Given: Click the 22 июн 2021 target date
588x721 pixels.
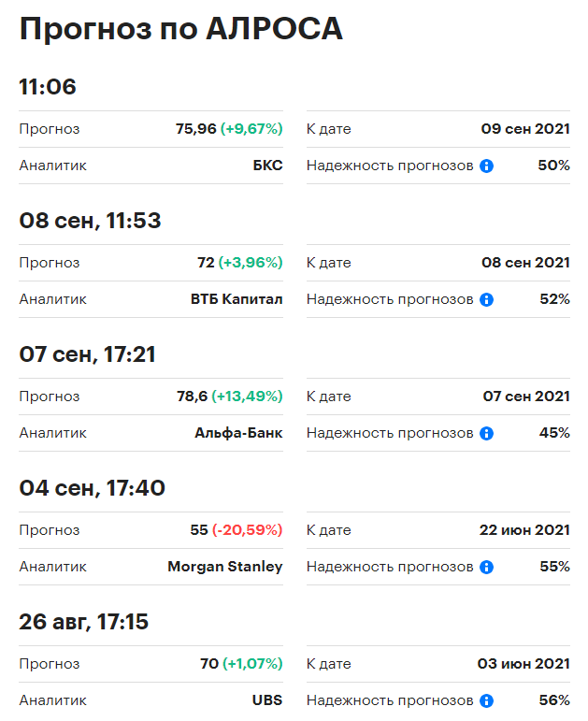Looking at the screenshot, I should [524, 530].
